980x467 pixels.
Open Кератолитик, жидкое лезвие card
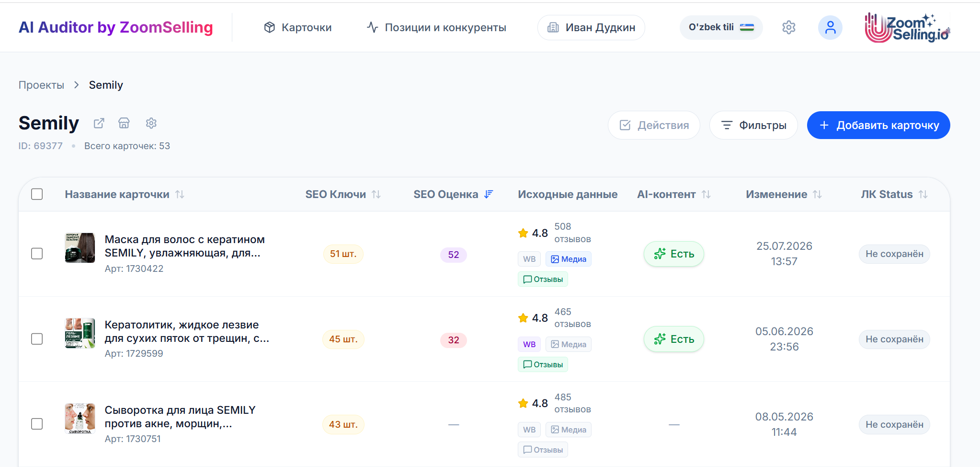click(x=187, y=331)
